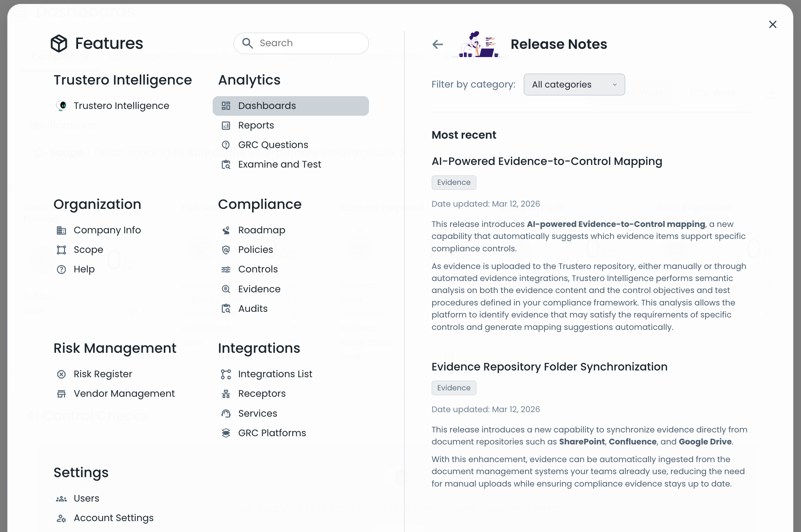Viewport: 801px width, 532px height.
Task: Click the Evidence tag under AI-Powered Mapping
Action: (454, 183)
